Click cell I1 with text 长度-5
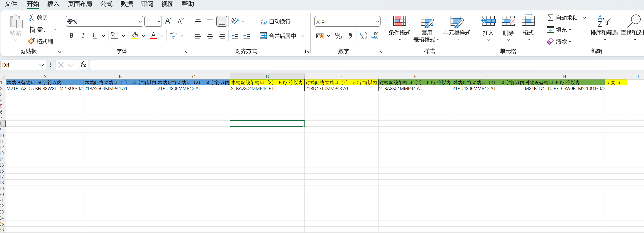This screenshot has width=644, height=233. 616,82
